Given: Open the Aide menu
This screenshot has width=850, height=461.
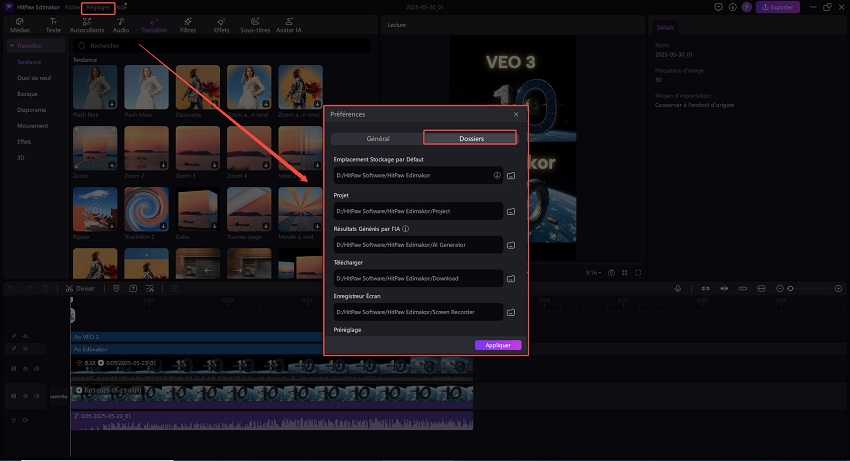Looking at the screenshot, I should click(122, 7).
